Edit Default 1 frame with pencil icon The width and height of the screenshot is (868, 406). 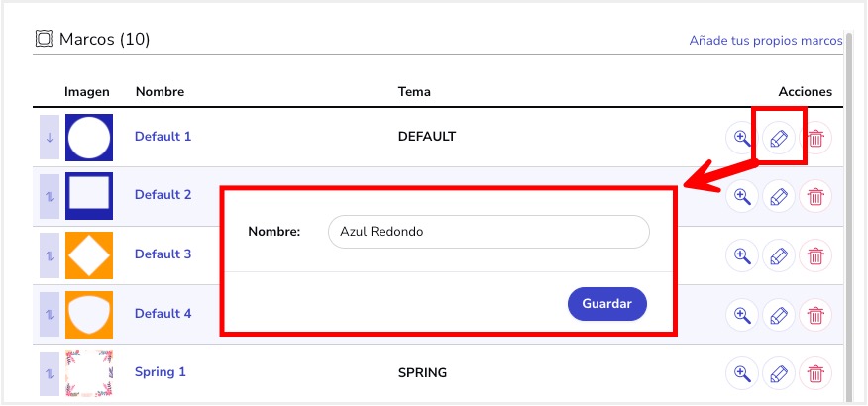(779, 138)
